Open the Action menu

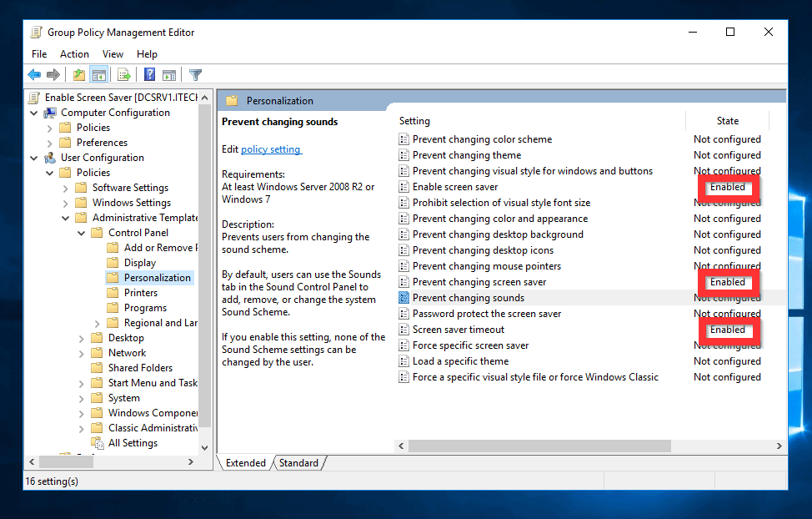74,53
